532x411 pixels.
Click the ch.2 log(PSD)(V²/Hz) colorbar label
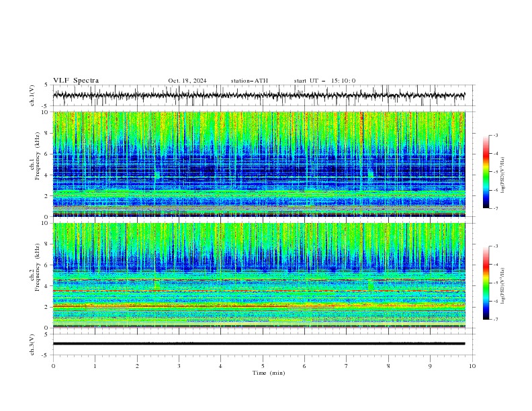pos(503,286)
